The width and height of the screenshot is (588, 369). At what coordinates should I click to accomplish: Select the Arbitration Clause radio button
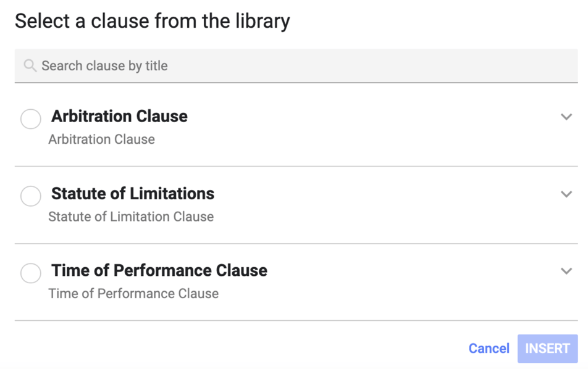point(30,118)
